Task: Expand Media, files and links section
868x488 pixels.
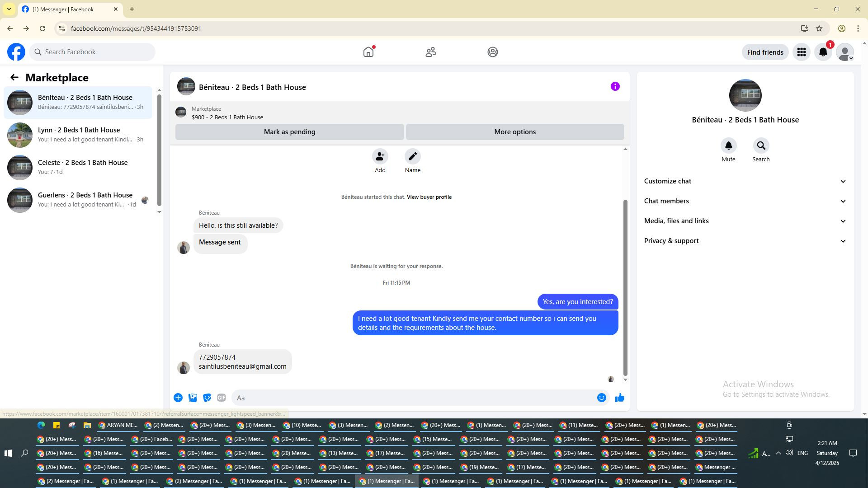Action: coord(745,221)
